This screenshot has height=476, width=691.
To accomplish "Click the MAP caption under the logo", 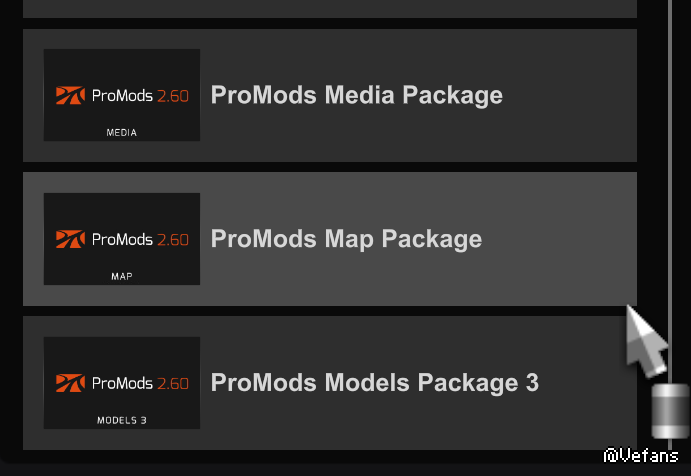I will (121, 275).
